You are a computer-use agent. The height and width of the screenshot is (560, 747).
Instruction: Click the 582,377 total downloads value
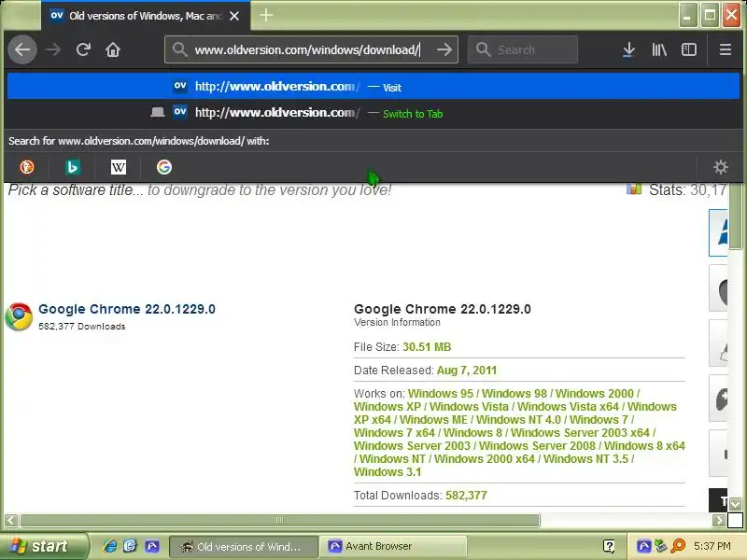[x=466, y=496]
